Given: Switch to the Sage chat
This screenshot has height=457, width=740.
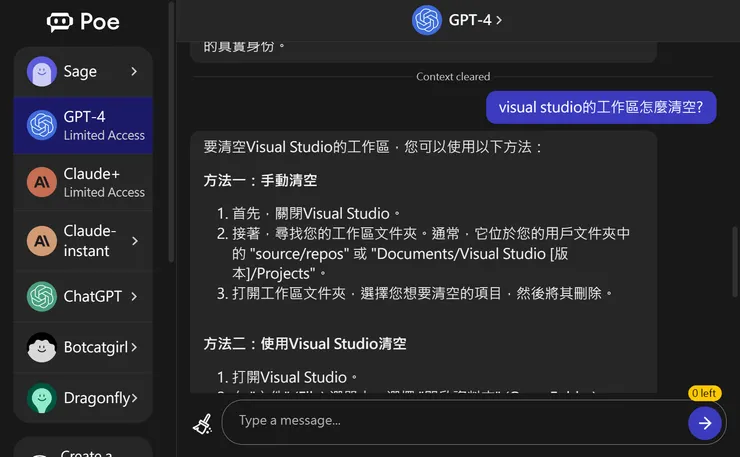Looking at the screenshot, I should point(83,72).
